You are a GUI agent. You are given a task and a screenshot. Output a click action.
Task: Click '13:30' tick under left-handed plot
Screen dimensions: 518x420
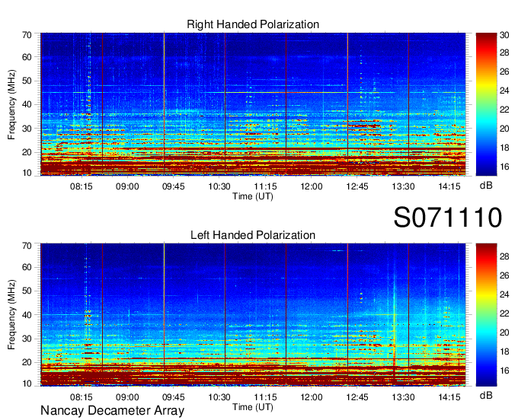404,397
